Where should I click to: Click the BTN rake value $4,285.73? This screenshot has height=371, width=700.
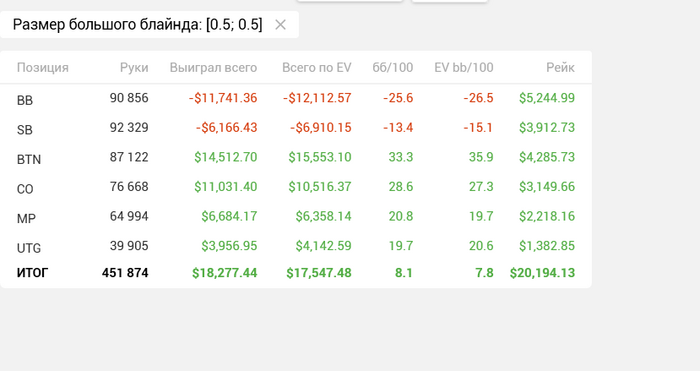tap(547, 157)
